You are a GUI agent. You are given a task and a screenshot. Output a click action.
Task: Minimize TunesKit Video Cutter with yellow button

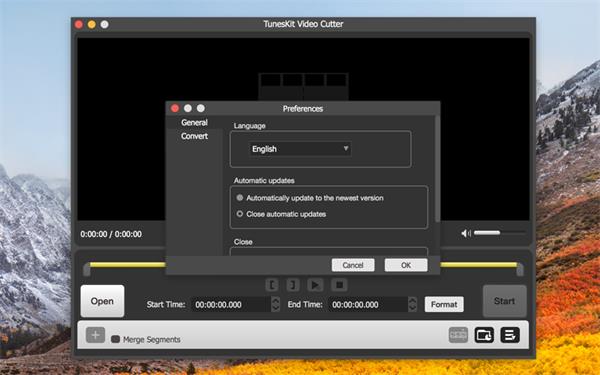click(x=91, y=24)
